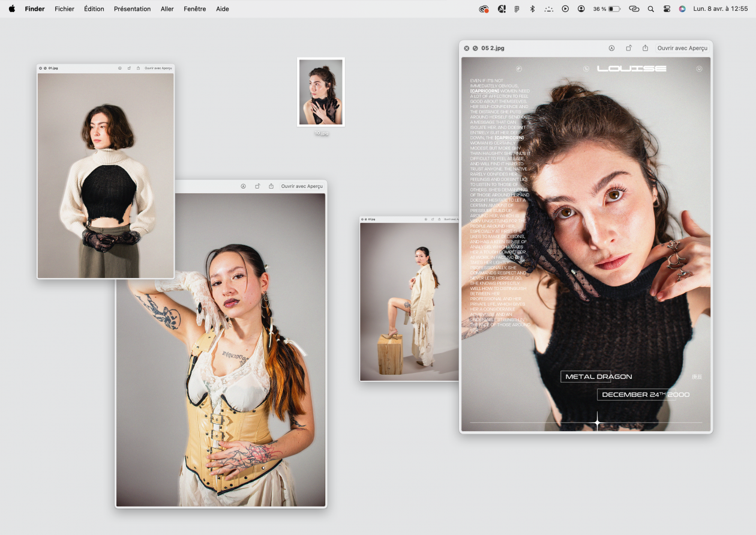Click Ouvrir avec Aperçu for 01.jpg

tap(158, 68)
